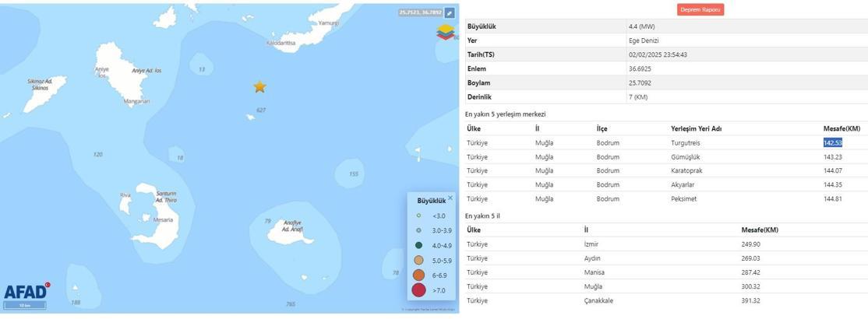Click the 287.42 distance value
Screen dimensions: 868x319
click(750, 272)
